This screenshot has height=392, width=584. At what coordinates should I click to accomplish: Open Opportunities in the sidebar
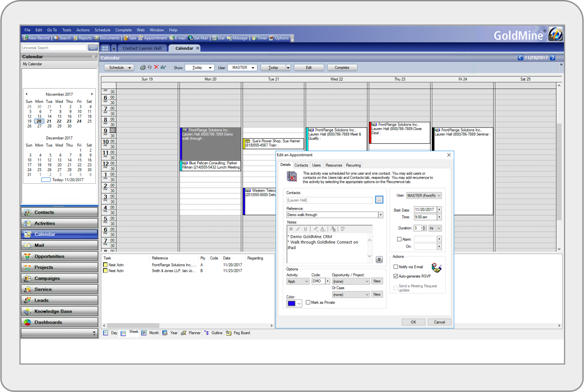click(59, 256)
